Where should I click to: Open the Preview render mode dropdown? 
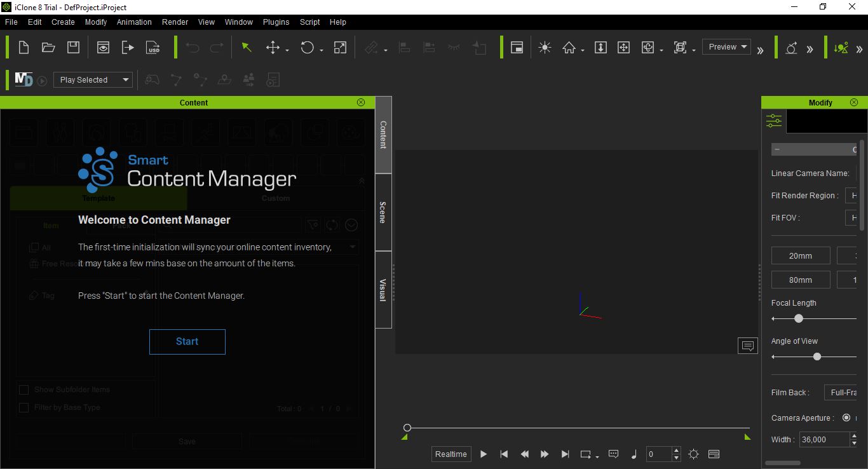(726, 46)
